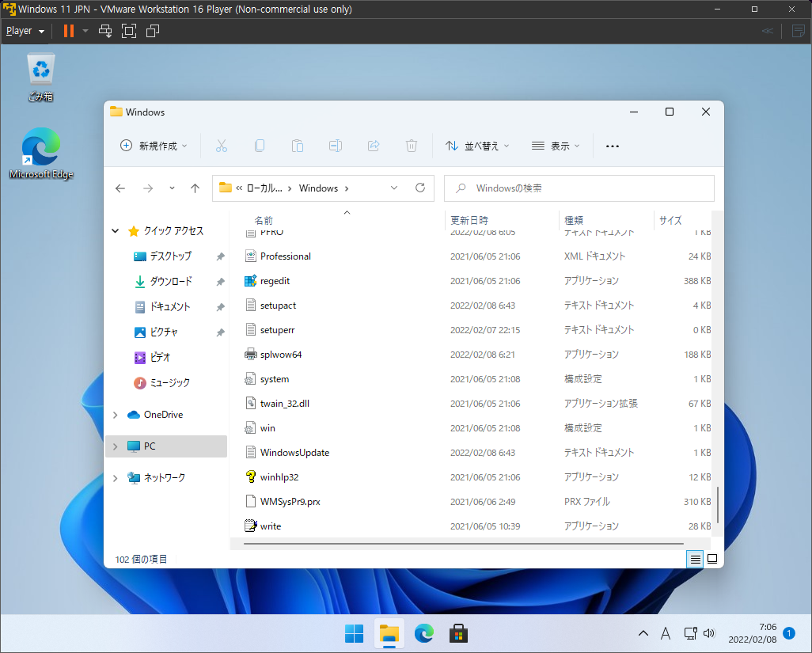The width and height of the screenshot is (812, 653).
Task: Click the volume speaker tray icon
Action: (x=709, y=633)
